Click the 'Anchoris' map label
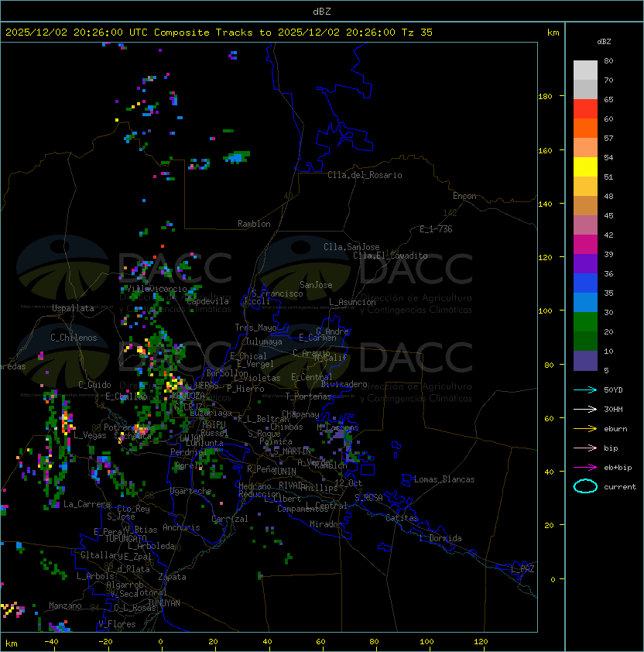 (181, 527)
